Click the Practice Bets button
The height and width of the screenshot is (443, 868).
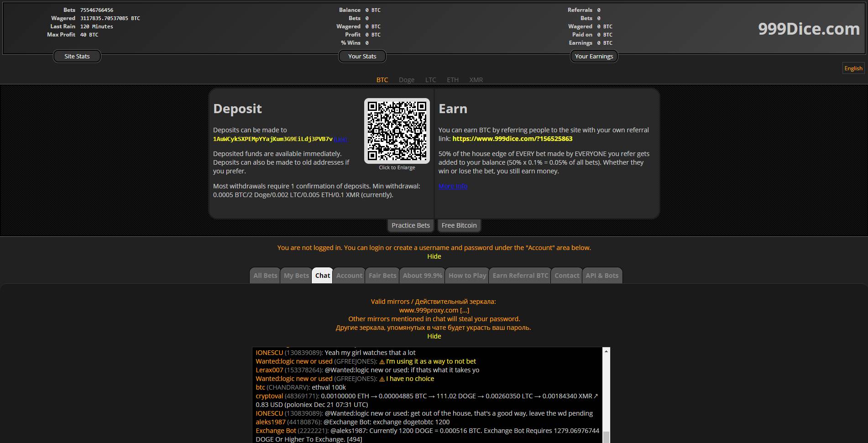[410, 225]
